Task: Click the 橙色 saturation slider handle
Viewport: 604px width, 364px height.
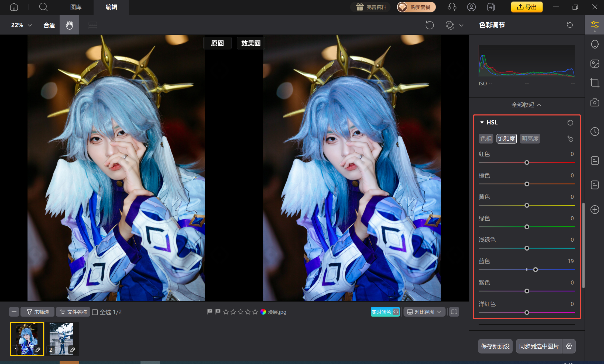Action: click(527, 184)
